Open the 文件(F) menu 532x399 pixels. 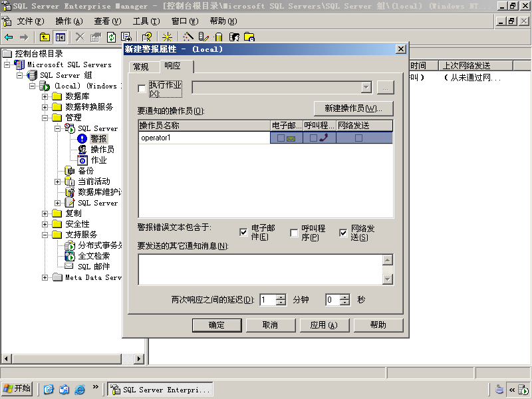[31, 21]
